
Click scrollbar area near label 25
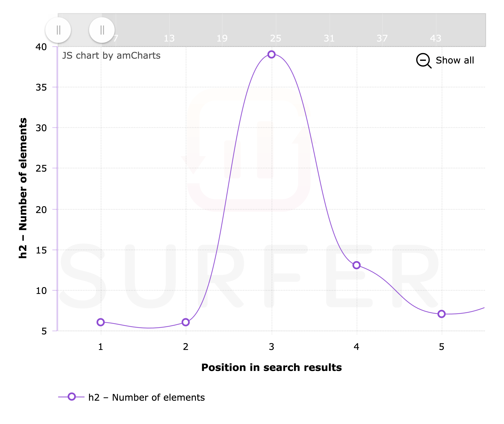coord(275,38)
